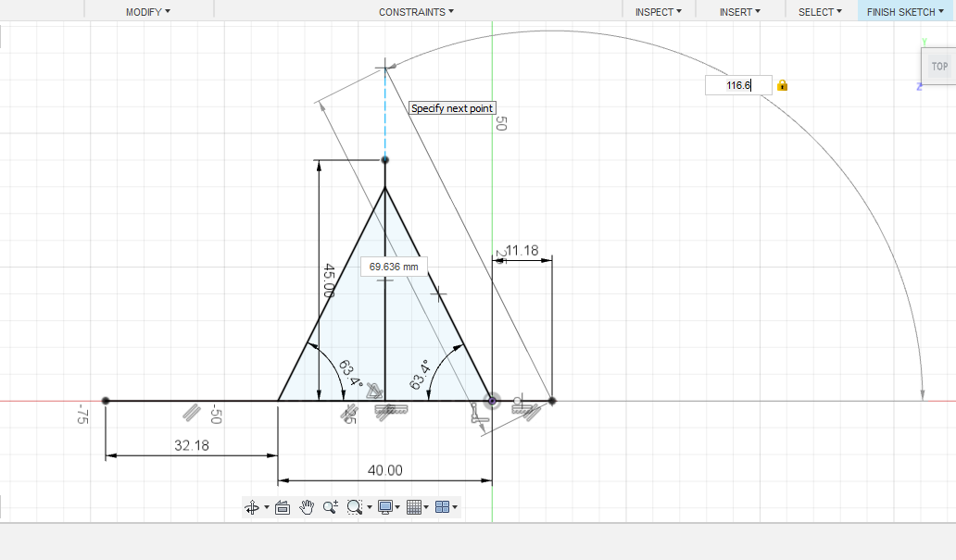Click the 116.6 angle input field

[x=738, y=85]
